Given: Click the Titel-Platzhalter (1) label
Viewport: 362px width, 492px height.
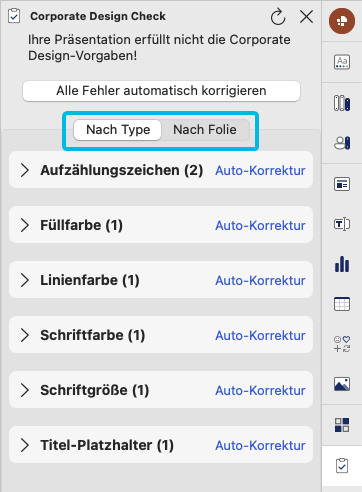Looking at the screenshot, I should click(x=107, y=445).
